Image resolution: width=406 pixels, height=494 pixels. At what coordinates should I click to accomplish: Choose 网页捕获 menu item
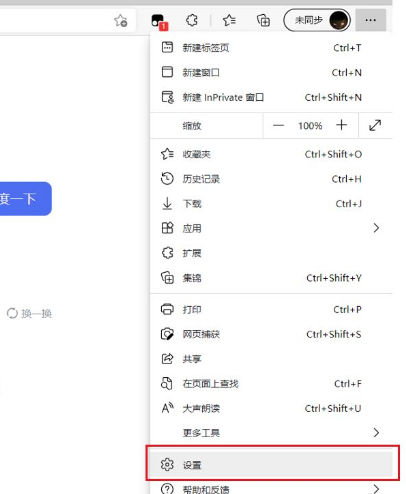coord(271,334)
